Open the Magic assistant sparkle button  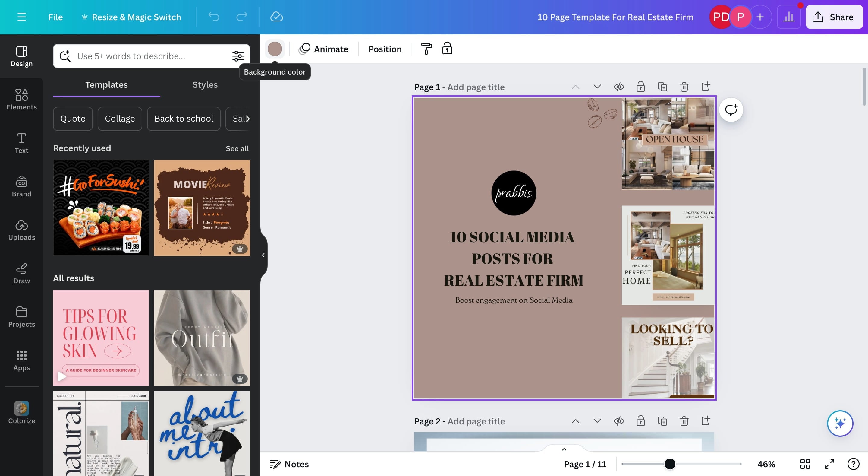click(x=840, y=423)
